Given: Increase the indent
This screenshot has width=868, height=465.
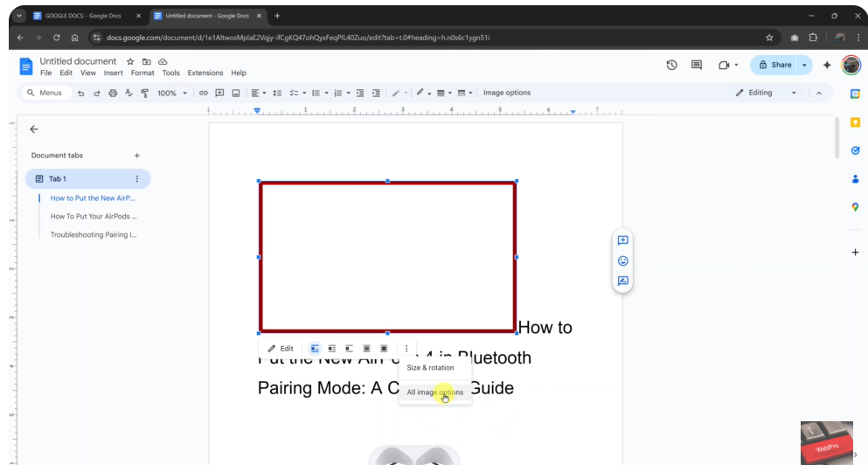Looking at the screenshot, I should pyautogui.click(x=376, y=93).
